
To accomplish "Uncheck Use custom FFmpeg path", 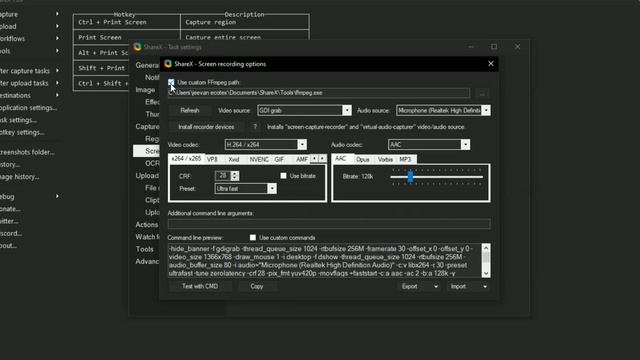I will point(171,82).
